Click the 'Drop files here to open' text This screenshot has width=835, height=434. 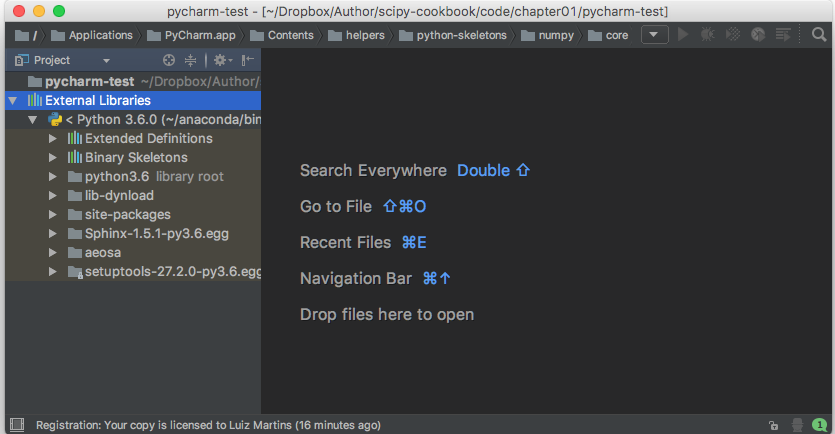point(387,314)
